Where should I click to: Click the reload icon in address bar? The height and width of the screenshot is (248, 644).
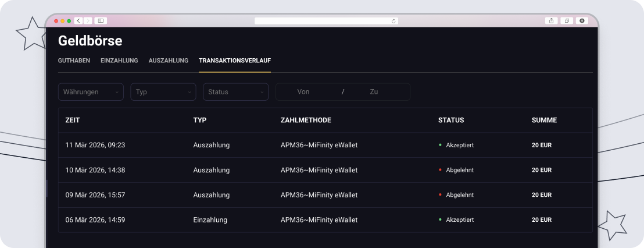coord(393,21)
